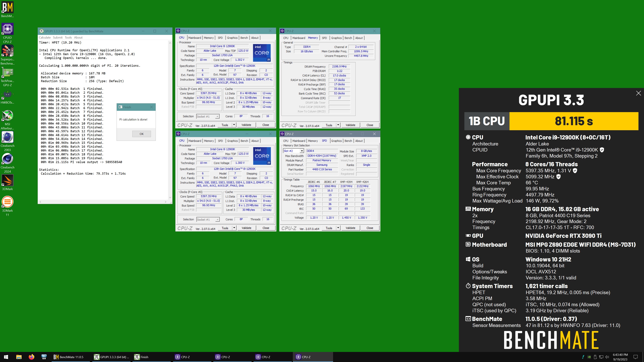The image size is (644, 362).
Task: Launch 3DMark 11 desktop icon
Action: [x=8, y=206]
